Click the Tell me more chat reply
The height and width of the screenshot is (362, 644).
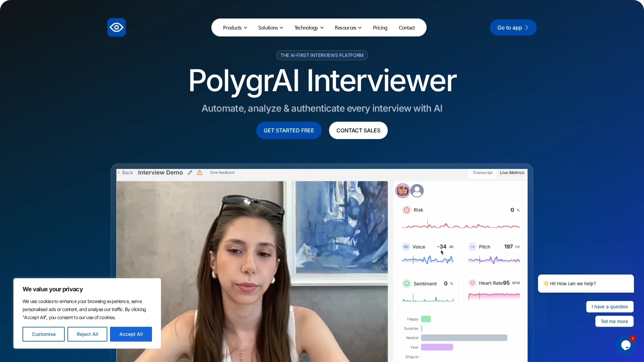[x=614, y=321]
